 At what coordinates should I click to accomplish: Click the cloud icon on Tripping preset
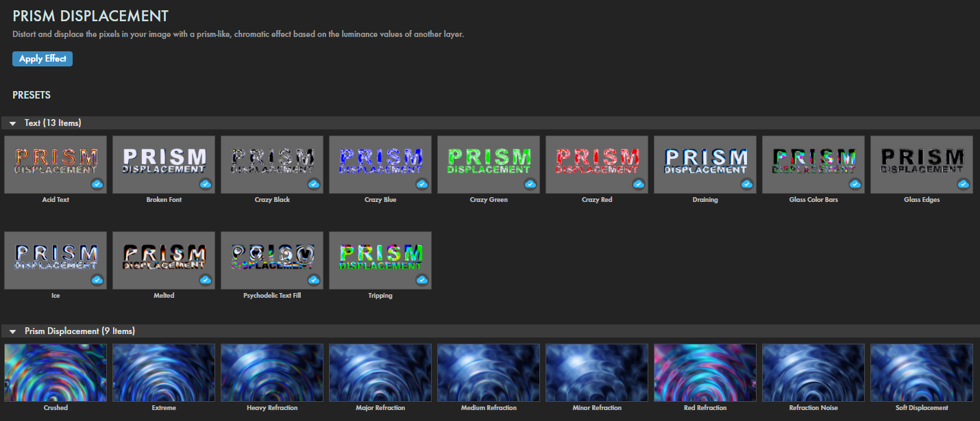pos(422,280)
